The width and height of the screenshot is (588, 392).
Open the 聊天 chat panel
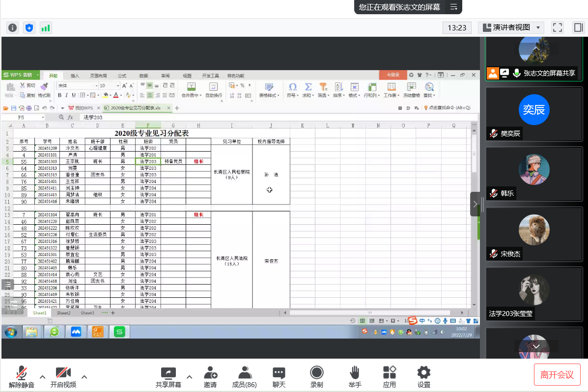click(x=279, y=377)
